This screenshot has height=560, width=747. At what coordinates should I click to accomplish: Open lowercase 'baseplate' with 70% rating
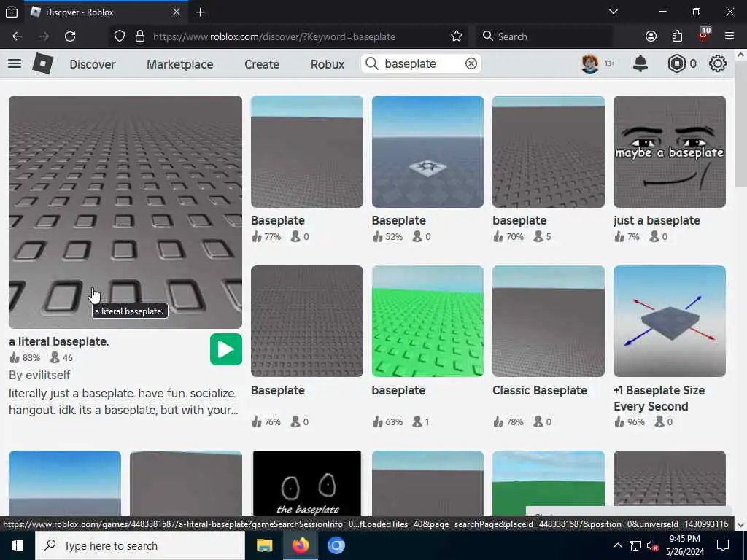point(519,220)
